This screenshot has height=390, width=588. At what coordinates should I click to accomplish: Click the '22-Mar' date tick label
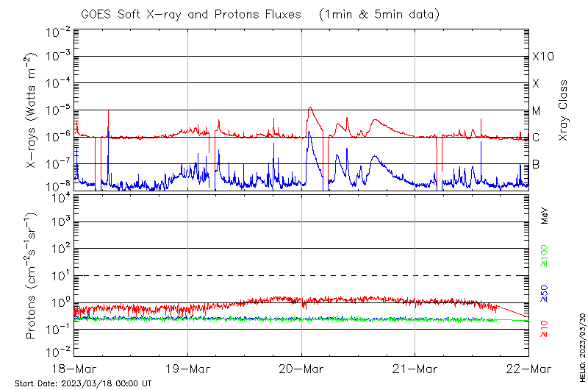528,369
